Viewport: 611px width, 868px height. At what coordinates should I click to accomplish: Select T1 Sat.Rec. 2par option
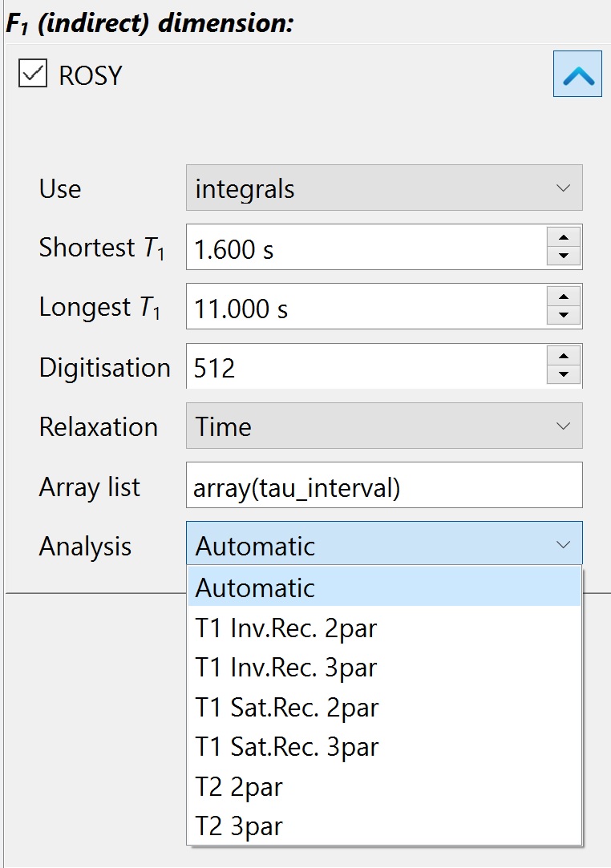384,708
